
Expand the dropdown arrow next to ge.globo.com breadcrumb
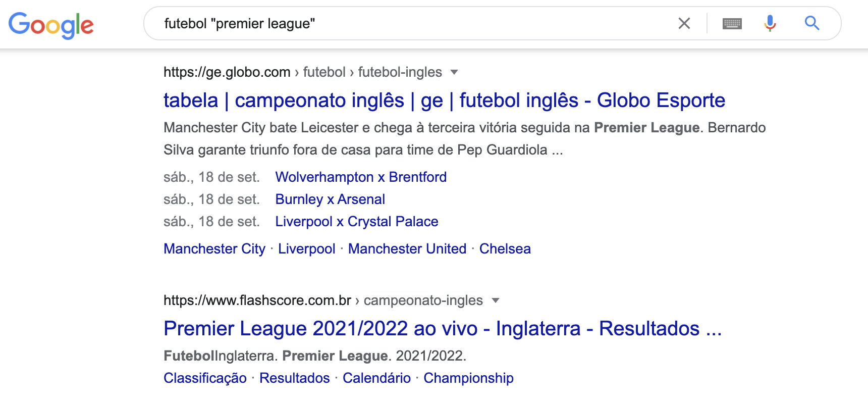455,73
